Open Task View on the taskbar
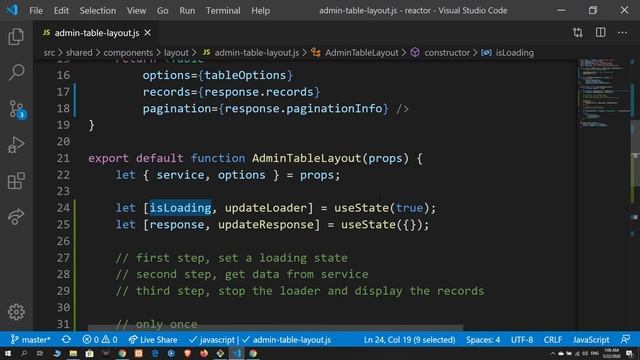 (40, 353)
